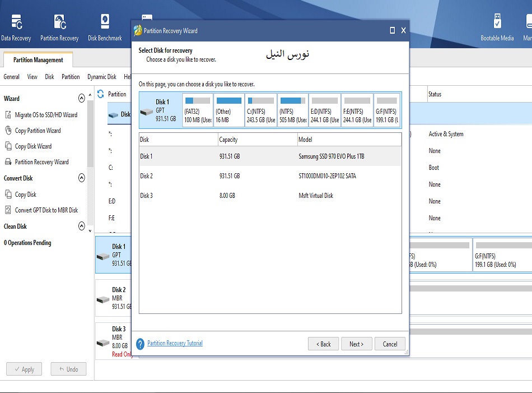
Task: Collapse the Clean Disk section
Action: (x=82, y=226)
